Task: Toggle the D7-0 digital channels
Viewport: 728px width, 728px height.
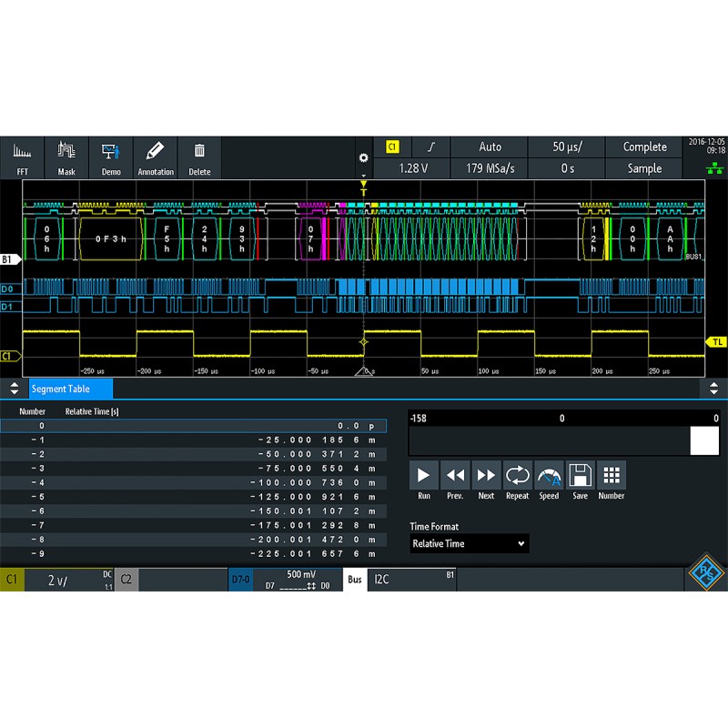Action: click(241, 580)
